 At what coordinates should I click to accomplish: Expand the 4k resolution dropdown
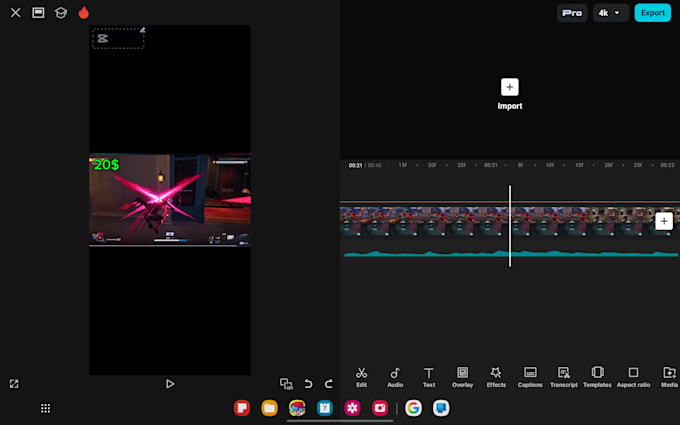tap(611, 13)
